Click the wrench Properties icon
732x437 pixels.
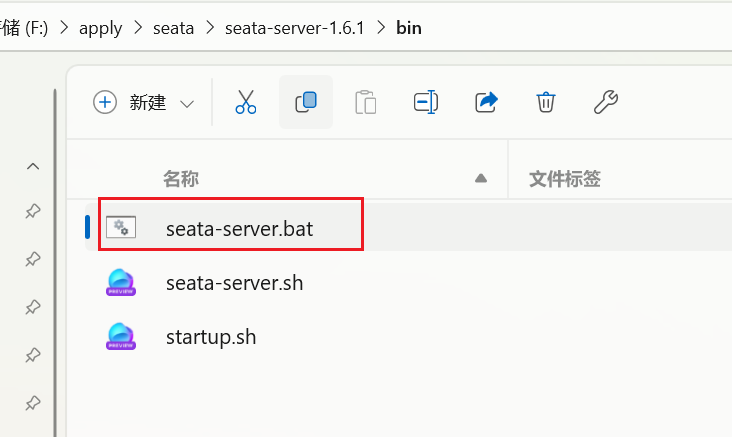[606, 102]
